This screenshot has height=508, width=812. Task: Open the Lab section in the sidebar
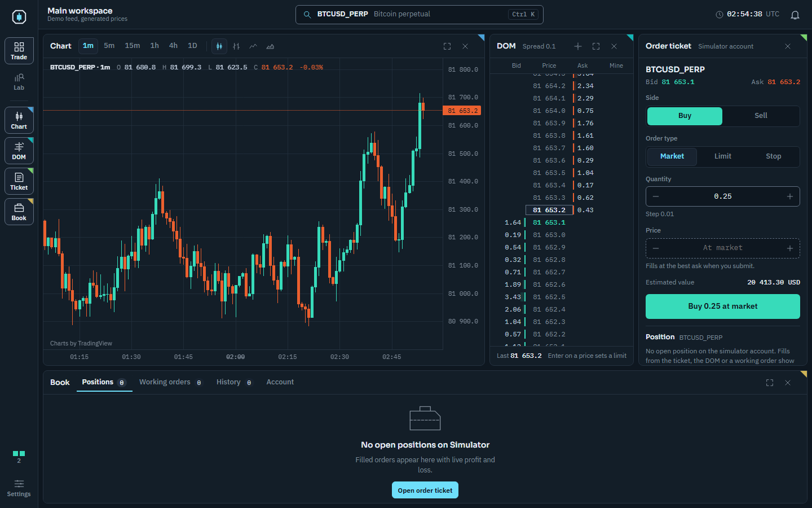coord(19,82)
